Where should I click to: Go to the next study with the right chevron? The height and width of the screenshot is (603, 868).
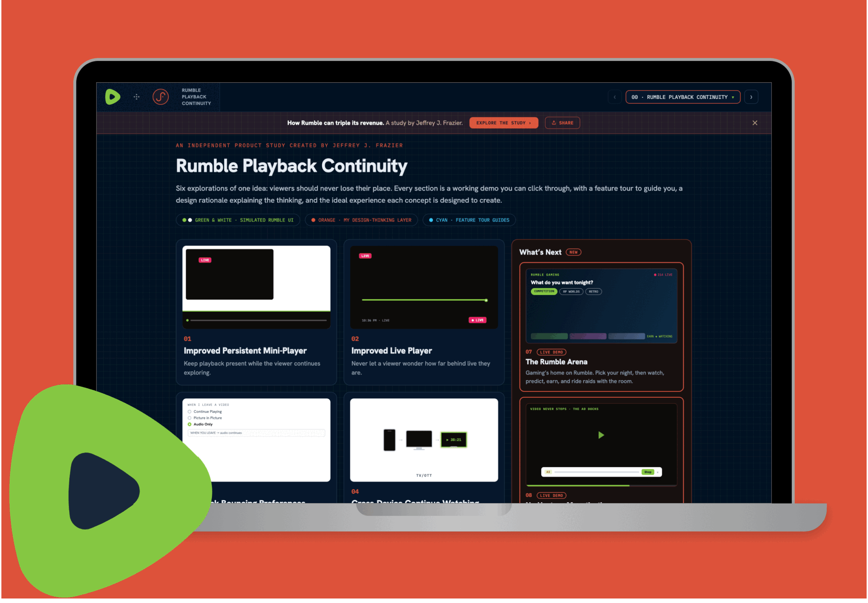[752, 97]
